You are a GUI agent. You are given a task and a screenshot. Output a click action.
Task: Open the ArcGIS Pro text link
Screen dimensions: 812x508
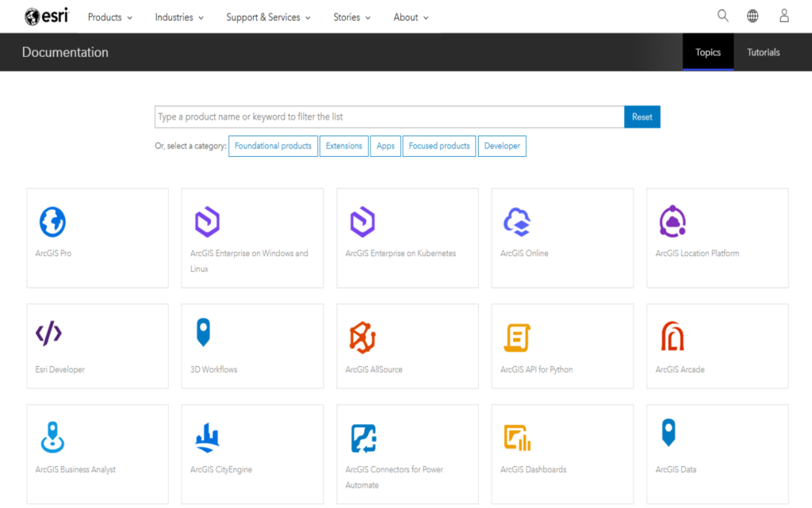(x=53, y=253)
